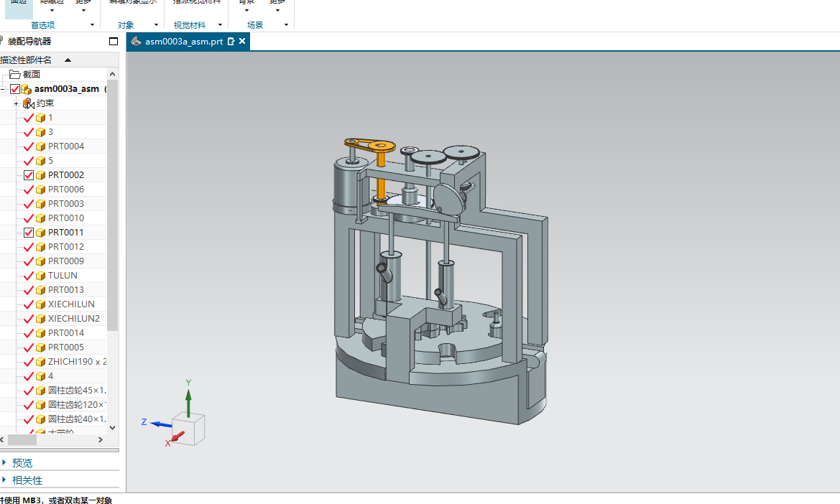This screenshot has width=840, height=504.
Task: Close the asm0003a_asm.prt tab
Action: (x=242, y=41)
